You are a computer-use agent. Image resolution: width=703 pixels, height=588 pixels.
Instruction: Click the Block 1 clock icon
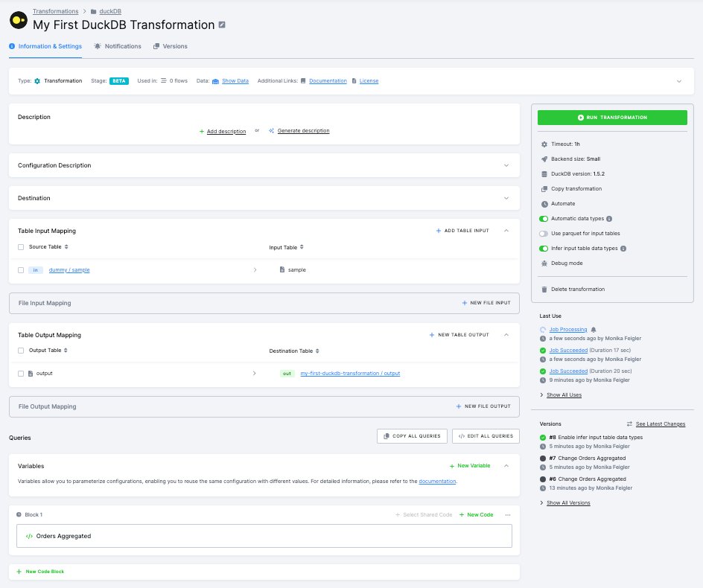point(19,515)
